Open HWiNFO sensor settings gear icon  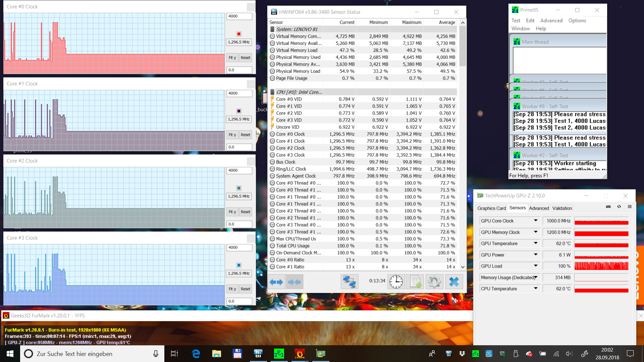click(434, 282)
